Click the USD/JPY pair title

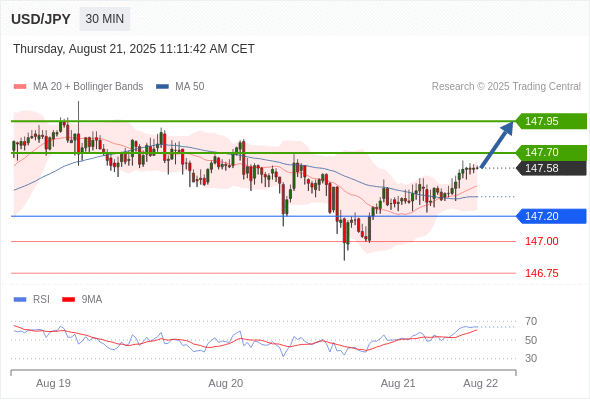(41, 19)
